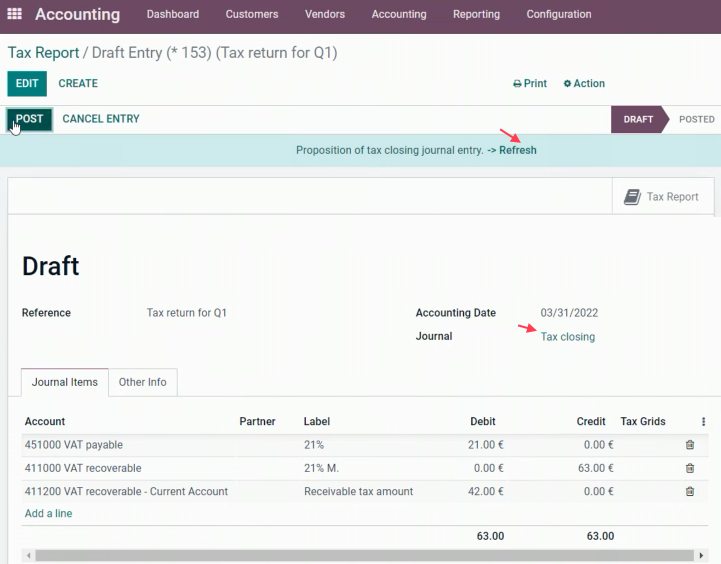Open the Customers menu
The height and width of the screenshot is (564, 721).
click(x=252, y=14)
